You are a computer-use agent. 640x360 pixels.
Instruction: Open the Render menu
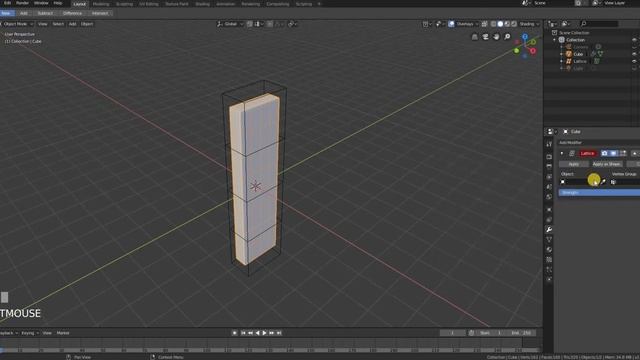[22, 3]
